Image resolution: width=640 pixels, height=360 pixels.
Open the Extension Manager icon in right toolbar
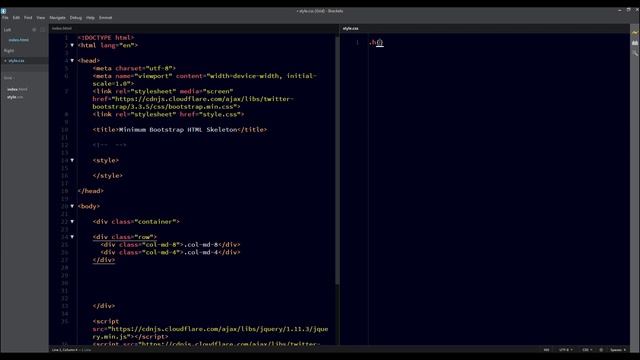click(635, 42)
